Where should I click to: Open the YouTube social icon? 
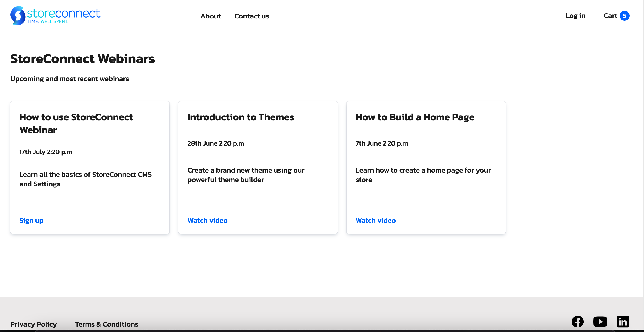[x=600, y=322]
